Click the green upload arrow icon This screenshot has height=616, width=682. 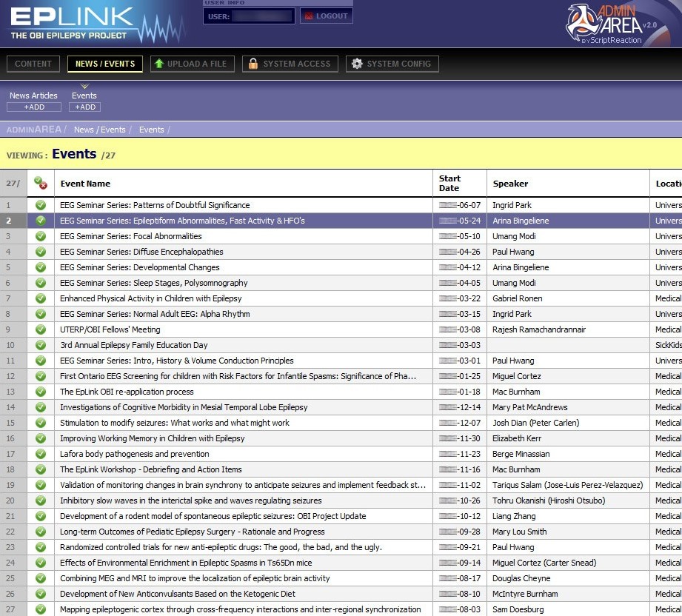tap(159, 64)
